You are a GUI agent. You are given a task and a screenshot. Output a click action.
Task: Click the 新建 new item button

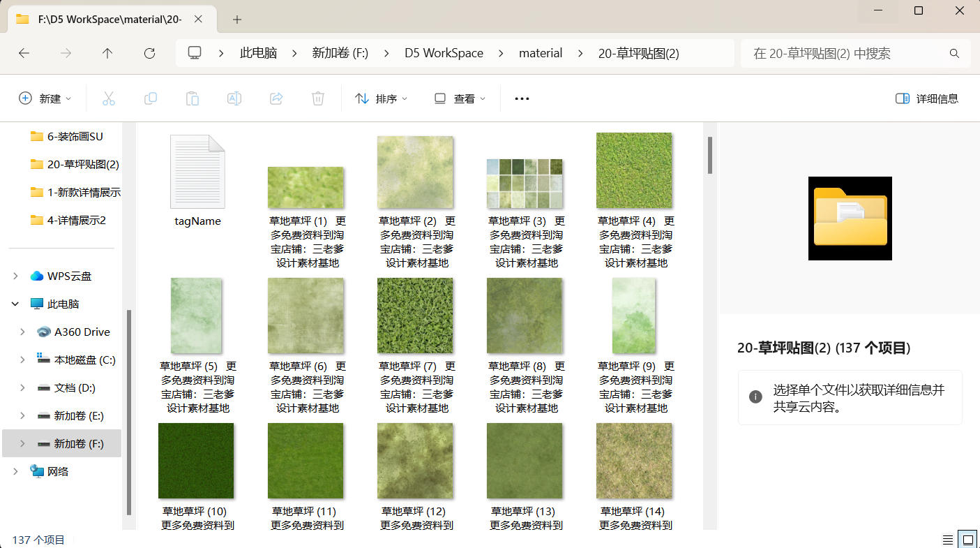click(x=45, y=98)
